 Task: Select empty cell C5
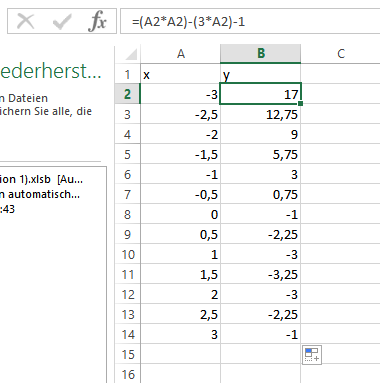[340, 154]
